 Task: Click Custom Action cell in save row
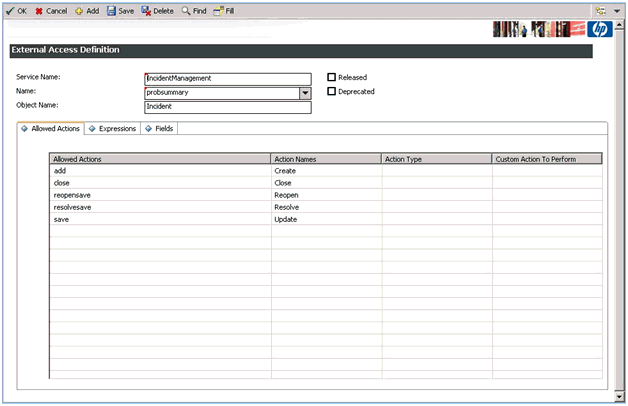[x=547, y=219]
